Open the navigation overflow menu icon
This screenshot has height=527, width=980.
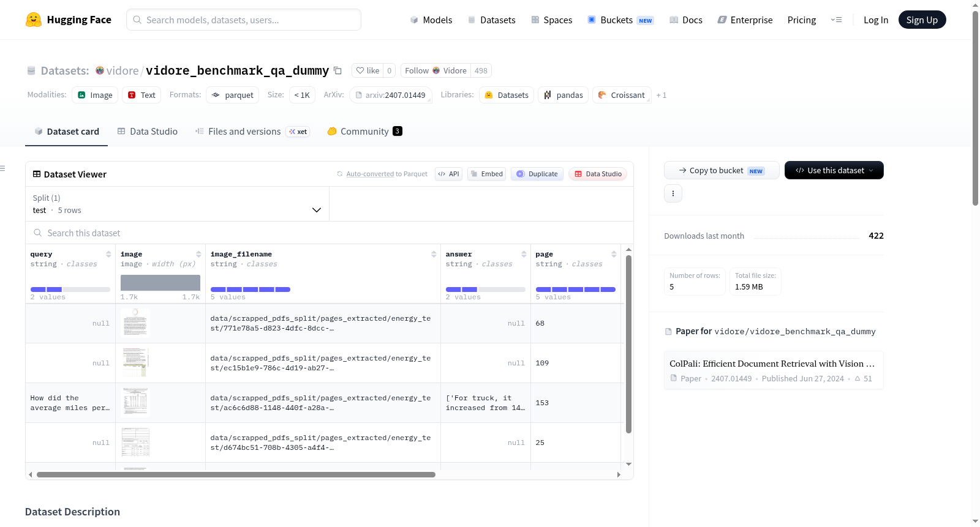pos(836,20)
